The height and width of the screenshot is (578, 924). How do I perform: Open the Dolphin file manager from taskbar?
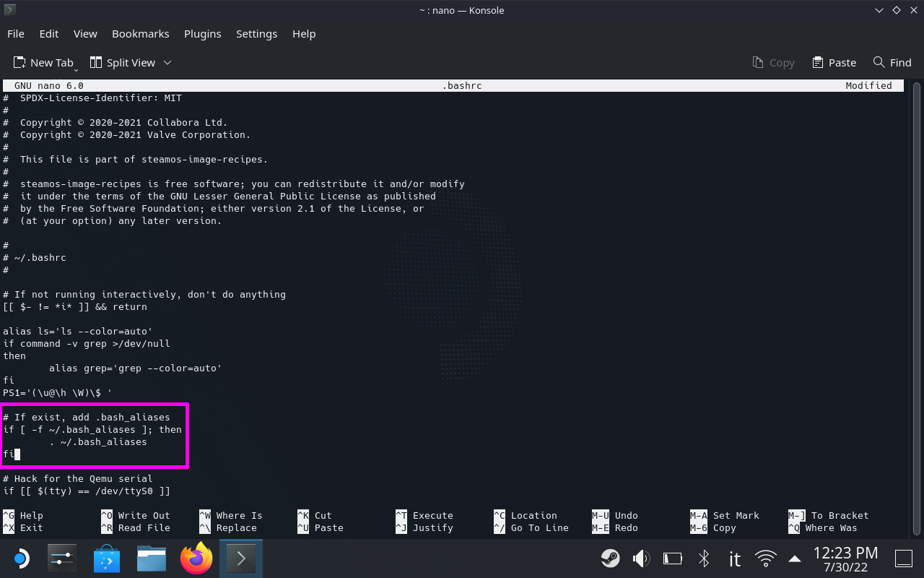[151, 558]
